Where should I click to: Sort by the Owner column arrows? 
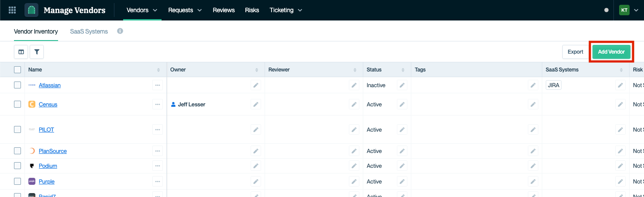pos(257,70)
